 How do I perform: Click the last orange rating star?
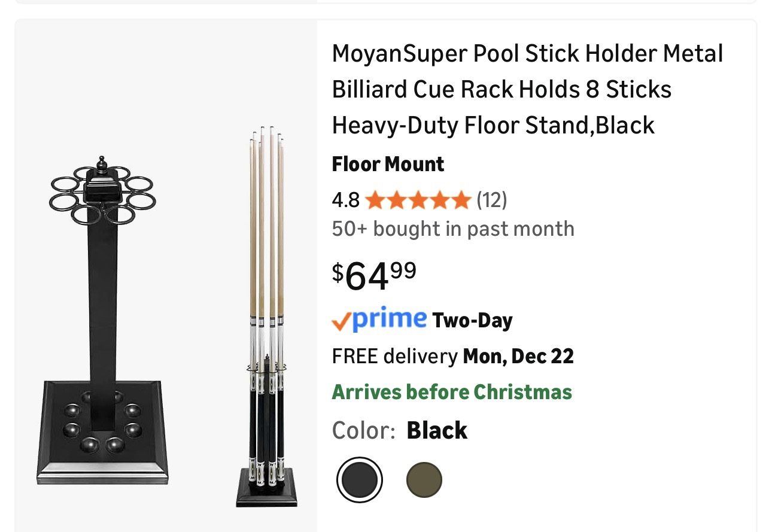point(461,200)
